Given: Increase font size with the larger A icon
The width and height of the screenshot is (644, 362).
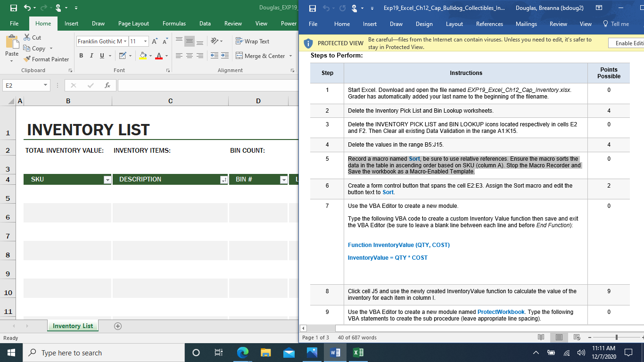Looking at the screenshot, I should pyautogui.click(x=155, y=41).
